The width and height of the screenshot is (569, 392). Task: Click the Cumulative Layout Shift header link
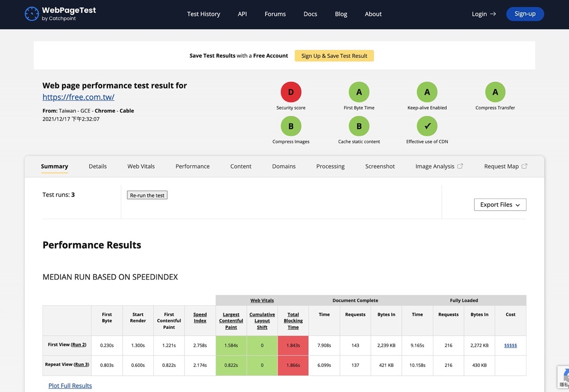point(262,321)
